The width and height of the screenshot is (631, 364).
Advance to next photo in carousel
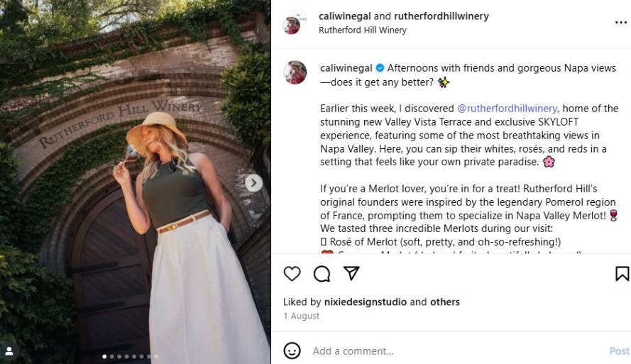253,183
